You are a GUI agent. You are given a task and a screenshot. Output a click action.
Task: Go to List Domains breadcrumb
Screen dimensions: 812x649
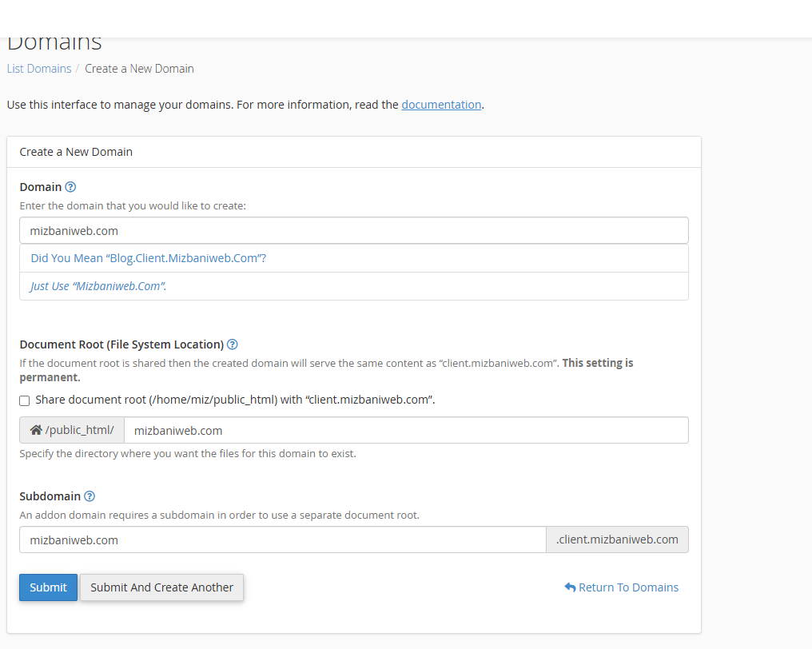[39, 69]
